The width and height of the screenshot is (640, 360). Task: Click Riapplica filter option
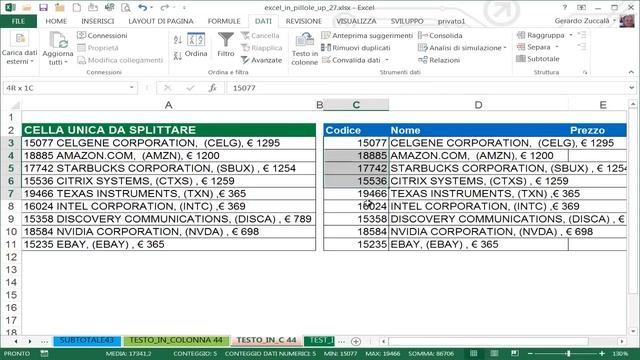tap(262, 48)
